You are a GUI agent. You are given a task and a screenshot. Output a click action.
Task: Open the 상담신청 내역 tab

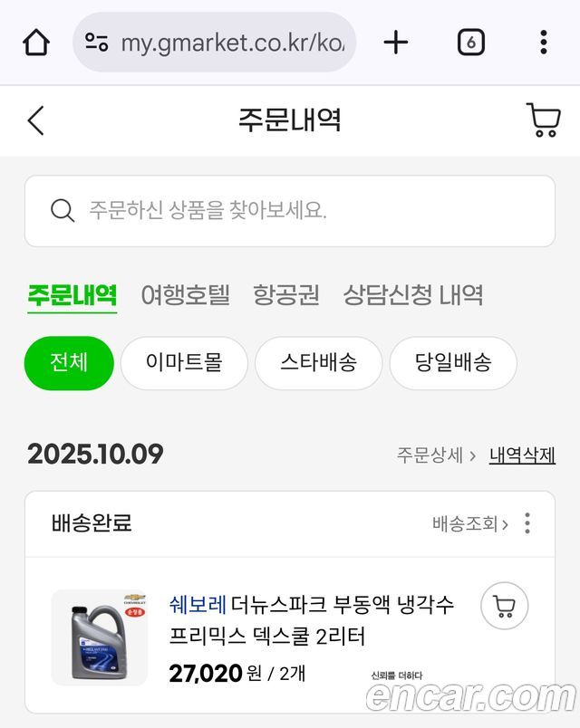tap(412, 295)
